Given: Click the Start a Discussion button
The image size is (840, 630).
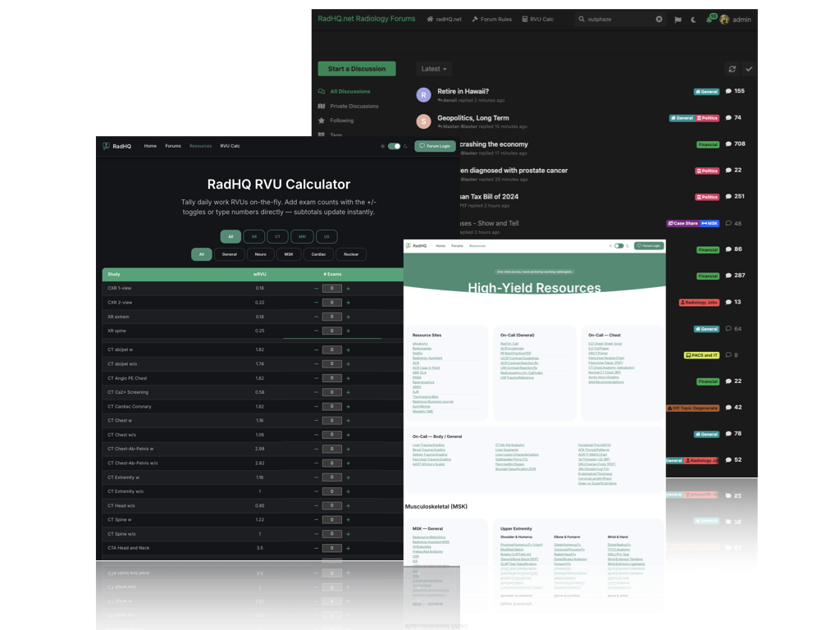Looking at the screenshot, I should coord(357,69).
